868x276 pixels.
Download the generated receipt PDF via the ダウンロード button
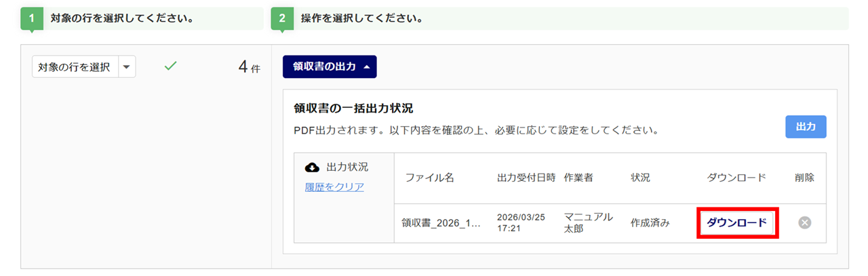(736, 222)
